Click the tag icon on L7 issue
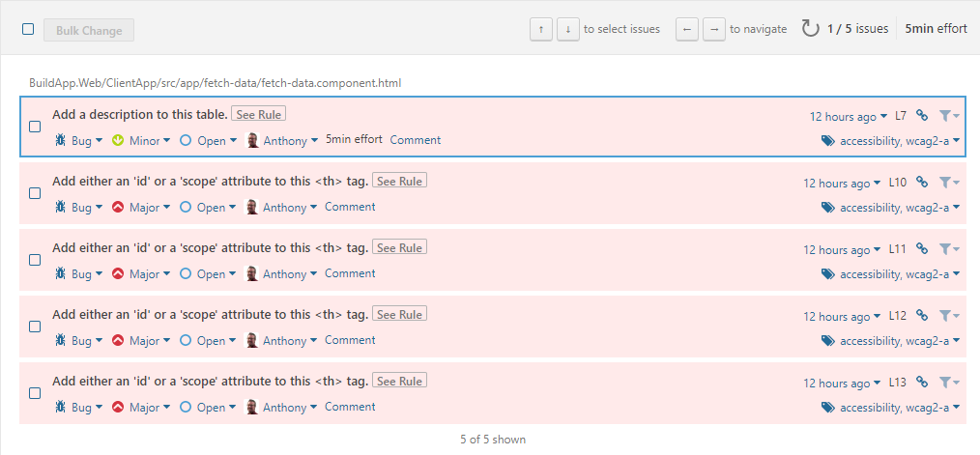The image size is (980, 455). coord(828,141)
